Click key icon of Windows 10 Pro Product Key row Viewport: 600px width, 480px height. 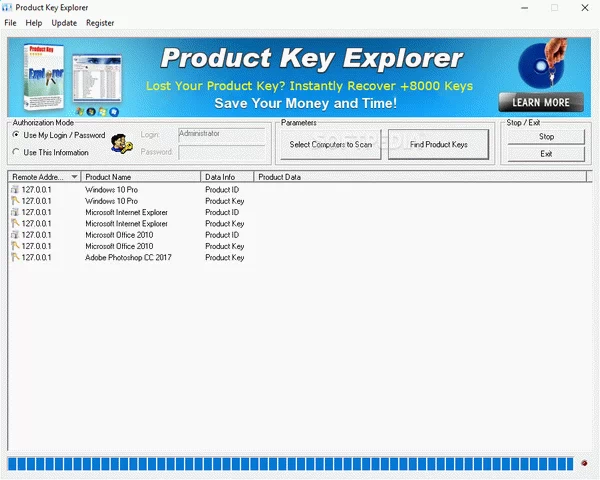[x=15, y=201]
